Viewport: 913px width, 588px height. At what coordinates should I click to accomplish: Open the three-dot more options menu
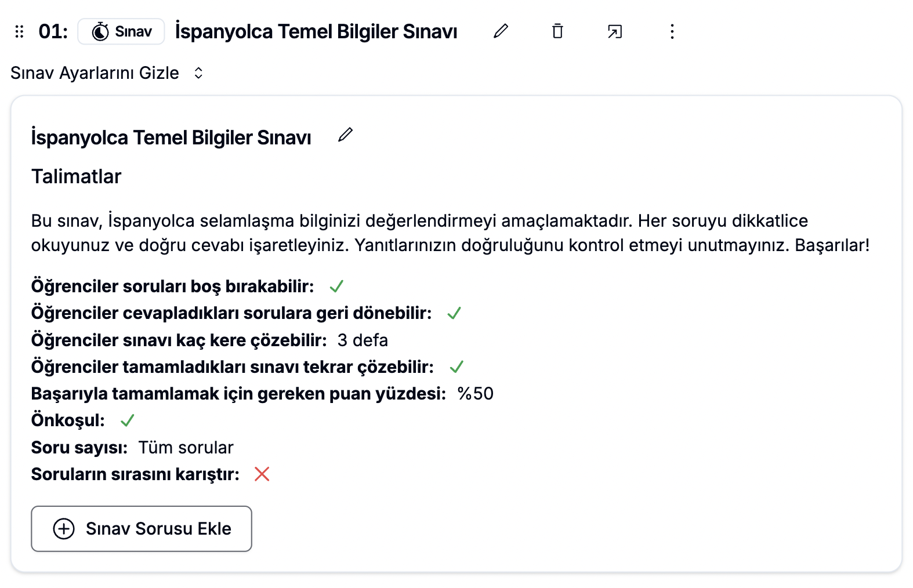tap(672, 31)
